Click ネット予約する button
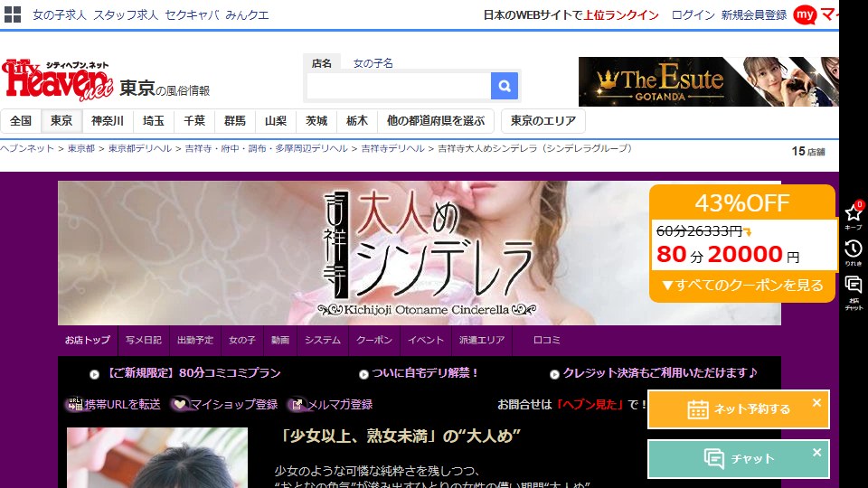Screen dimensions: 868x488 (739, 409)
